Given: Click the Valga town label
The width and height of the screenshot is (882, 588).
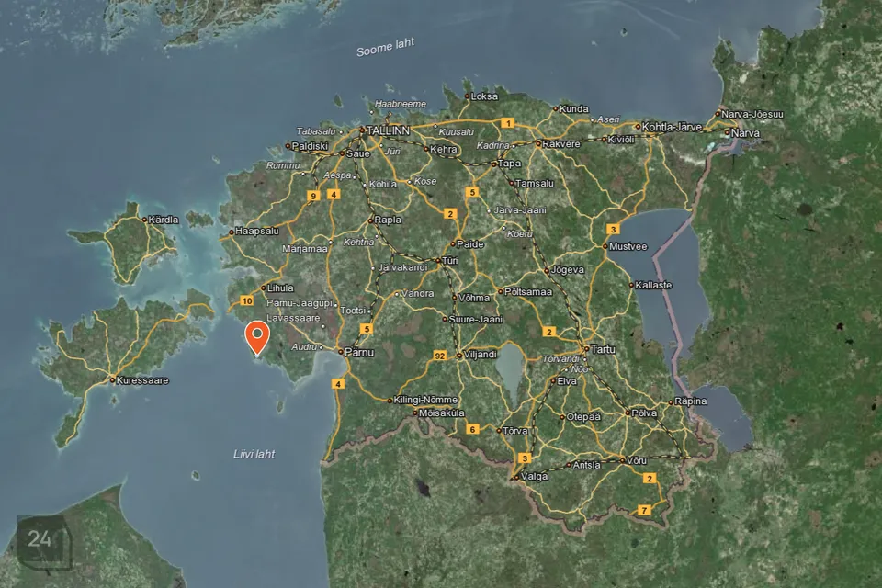Looking at the screenshot, I should point(535,477).
